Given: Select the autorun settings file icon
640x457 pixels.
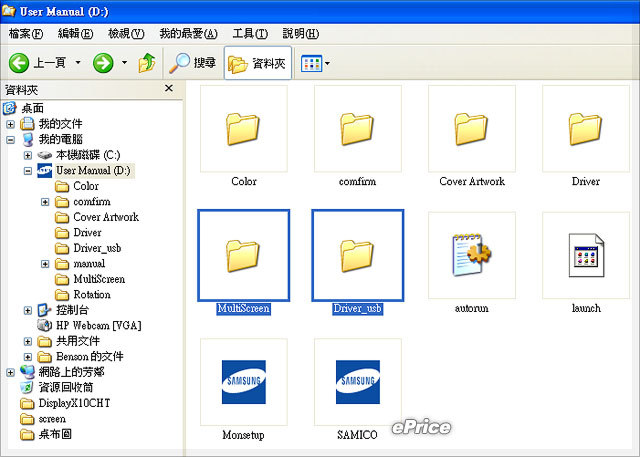Looking at the screenshot, I should [472, 255].
